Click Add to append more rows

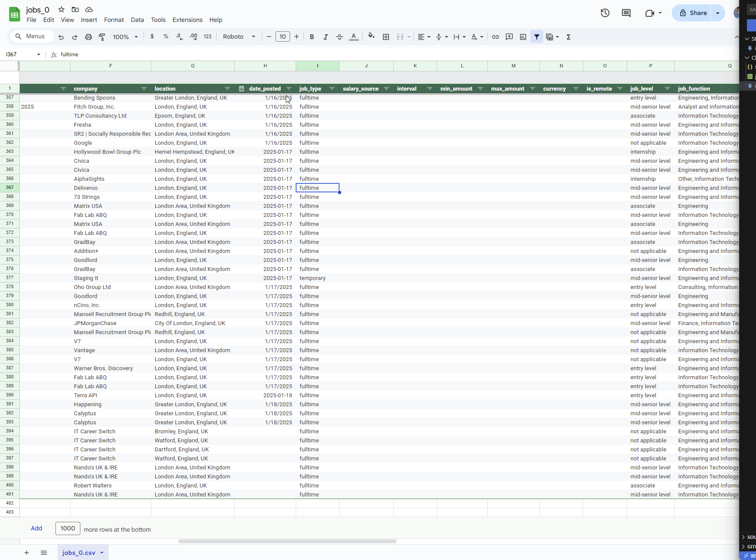pyautogui.click(x=36, y=528)
